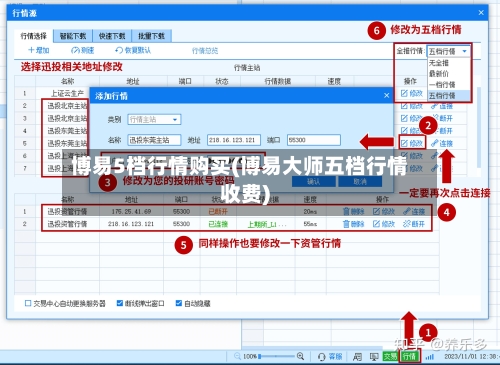Image resolution: width=500 pixels, height=365 pixels.
Task: Edit the 218.16.123.121 资管行情 row
Action: pyautogui.click(x=384, y=224)
